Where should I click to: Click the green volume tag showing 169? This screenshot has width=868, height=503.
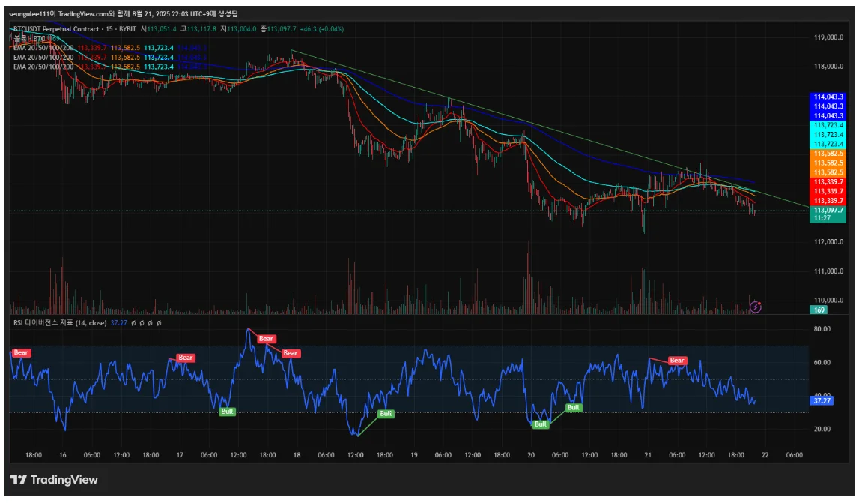point(819,310)
